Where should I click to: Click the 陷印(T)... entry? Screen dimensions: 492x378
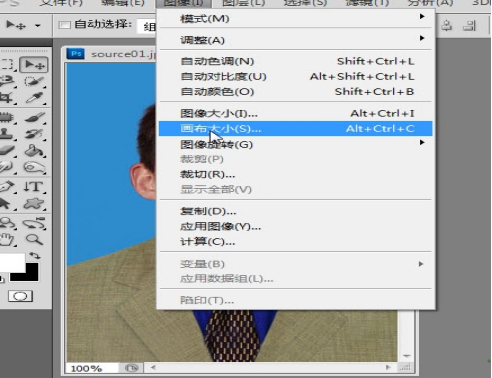pyautogui.click(x=295, y=300)
